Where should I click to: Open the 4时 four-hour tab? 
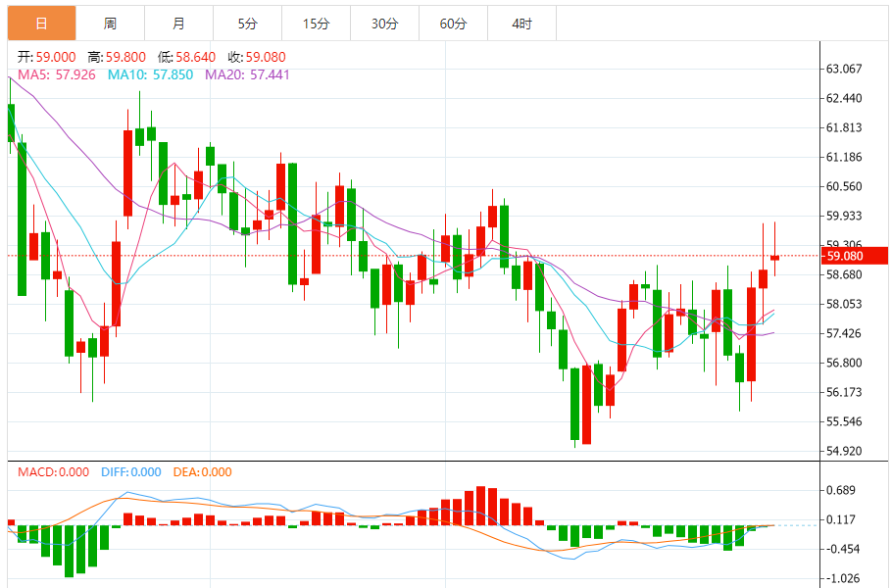(x=521, y=24)
